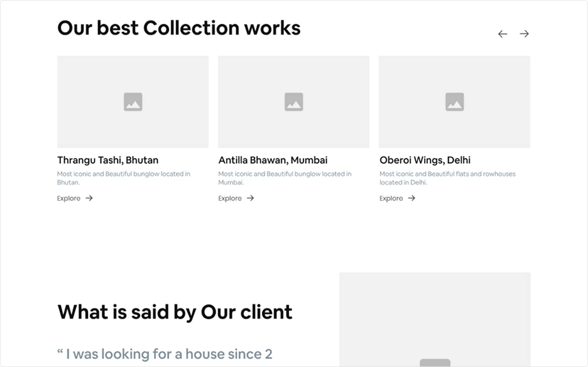Click the arrow beside Explore under Thrangu Tashi
This screenshot has width=588, height=367.
(x=89, y=198)
